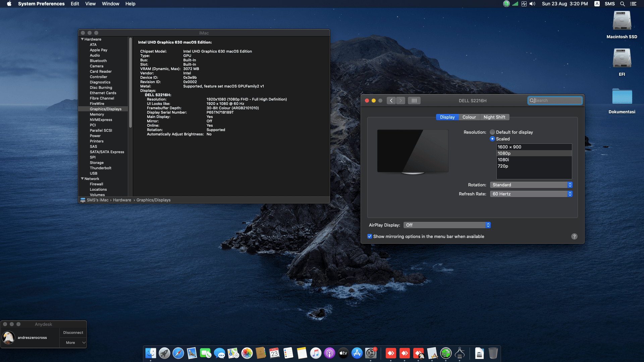
Task: Select the Scaled resolution radio button
Action: click(492, 139)
